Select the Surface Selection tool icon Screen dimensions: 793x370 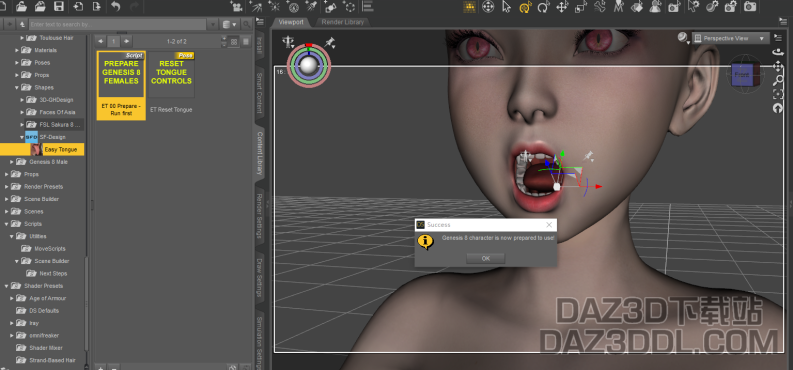pyautogui.click(x=637, y=6)
